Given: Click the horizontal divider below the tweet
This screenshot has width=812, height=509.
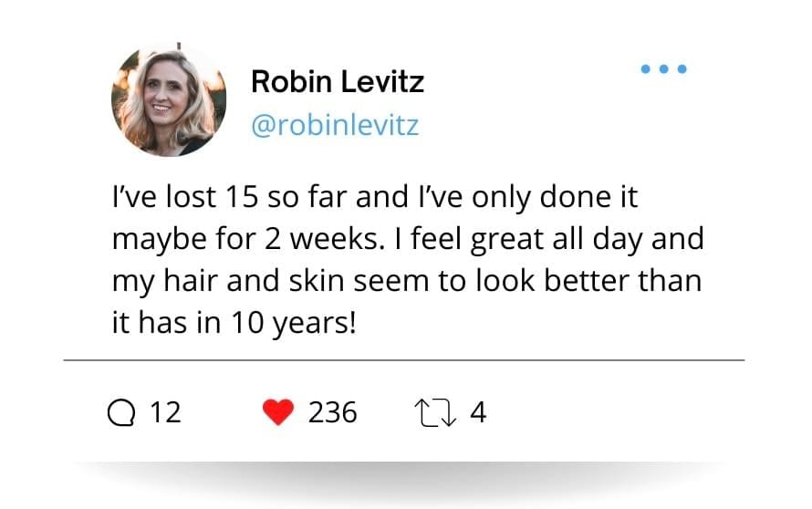Looking at the screenshot, I should pyautogui.click(x=404, y=360).
